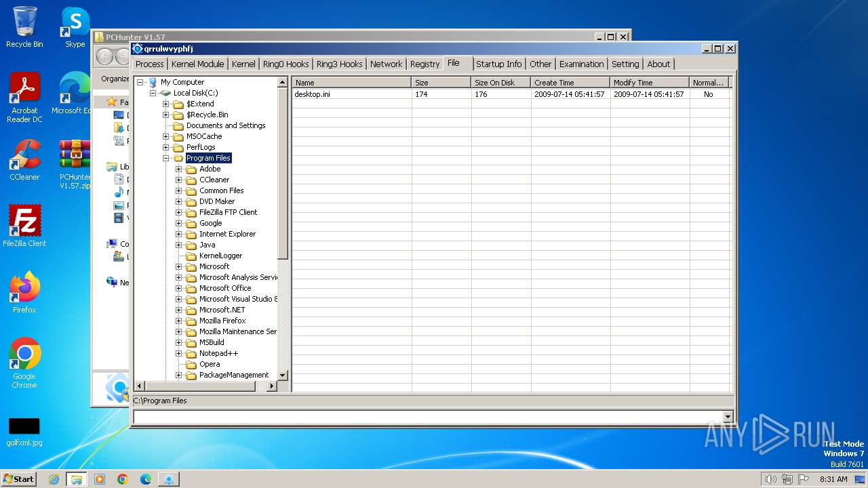This screenshot has height=488, width=868.
Task: Select the Documents and Settings folder
Action: pos(226,125)
